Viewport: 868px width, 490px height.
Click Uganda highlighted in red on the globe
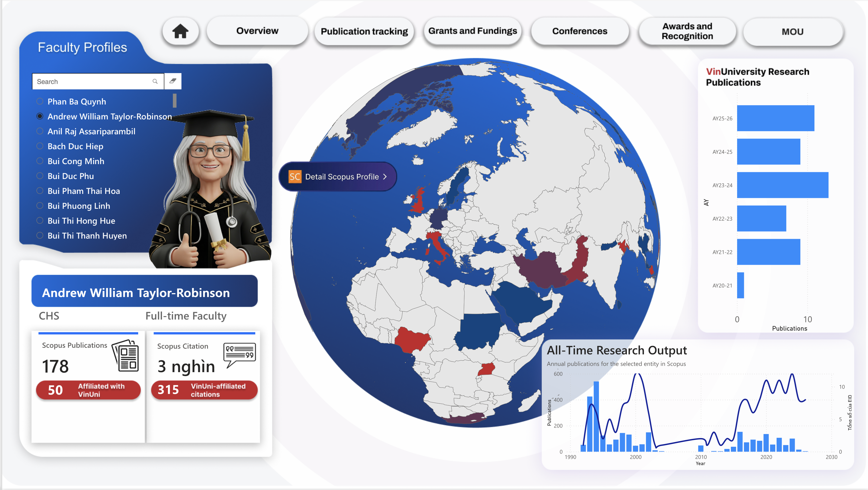coord(486,369)
